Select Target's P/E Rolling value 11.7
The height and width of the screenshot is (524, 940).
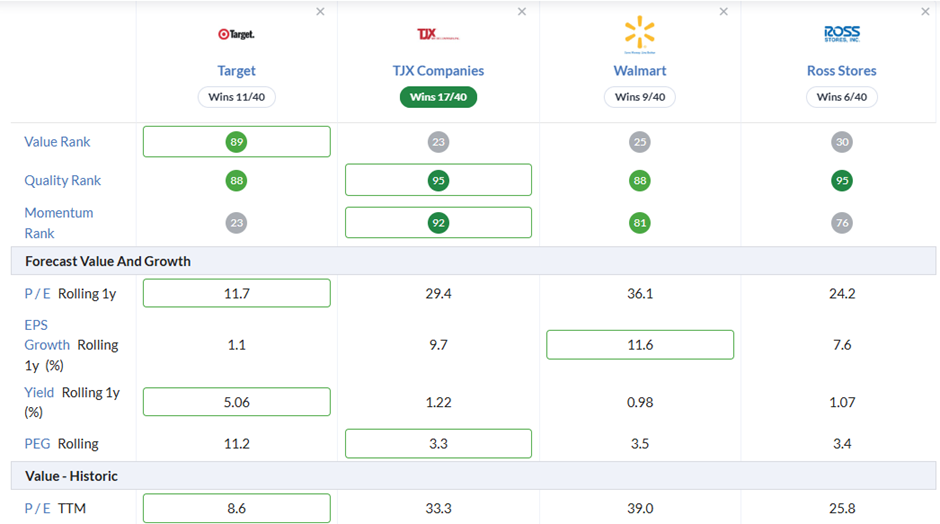[237, 293]
